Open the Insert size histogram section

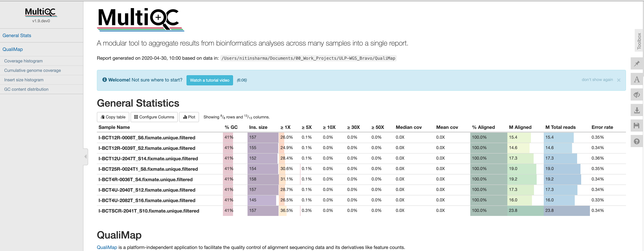pos(24,80)
